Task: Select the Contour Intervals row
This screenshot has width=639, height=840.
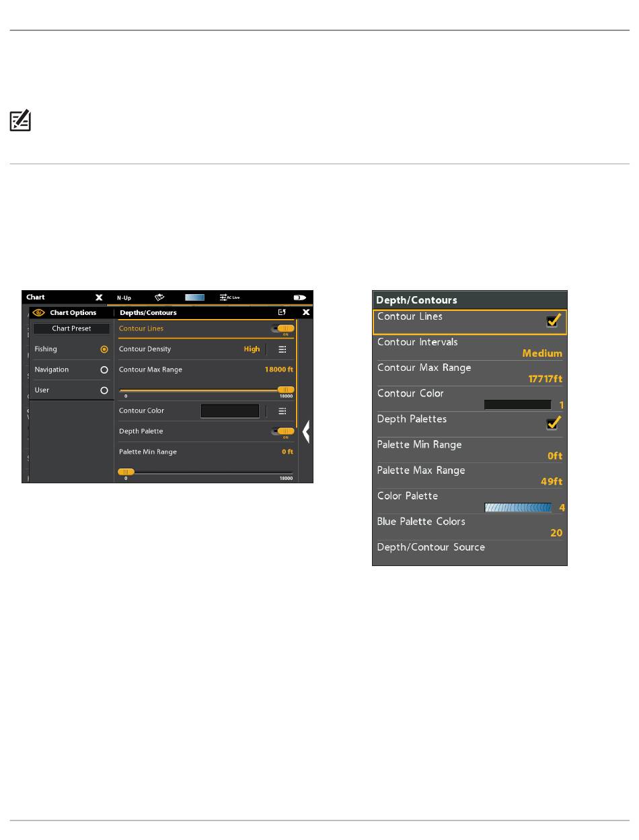Action: (x=469, y=348)
